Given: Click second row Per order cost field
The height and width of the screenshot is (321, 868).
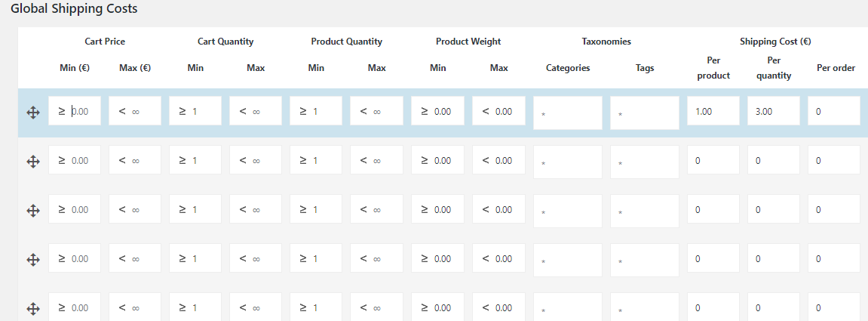Looking at the screenshot, I should pyautogui.click(x=833, y=161).
